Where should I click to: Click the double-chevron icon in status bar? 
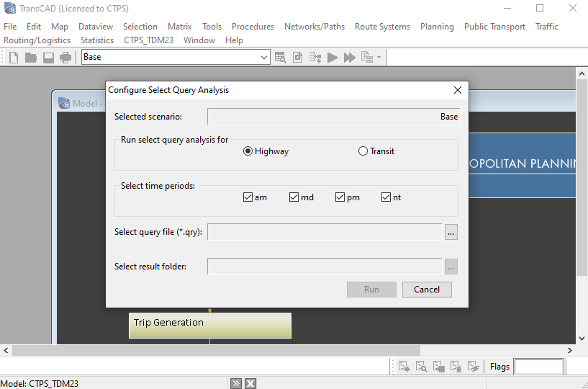pyautogui.click(x=236, y=383)
